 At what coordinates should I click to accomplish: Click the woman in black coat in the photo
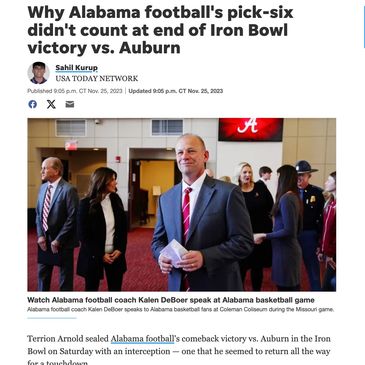102,227
